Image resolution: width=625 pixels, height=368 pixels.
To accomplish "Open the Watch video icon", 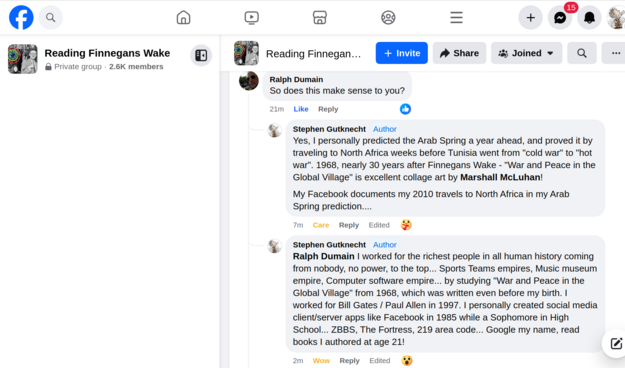I will click(x=252, y=18).
